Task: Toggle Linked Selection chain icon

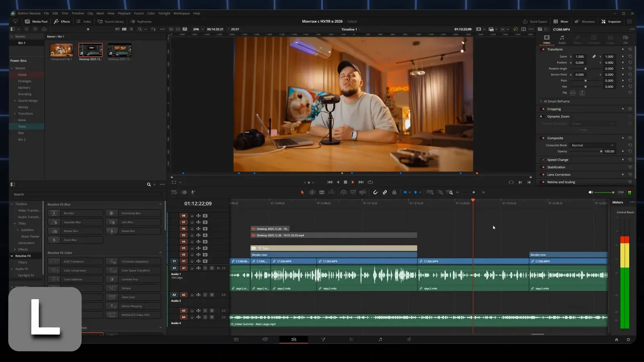Action: pos(385,192)
